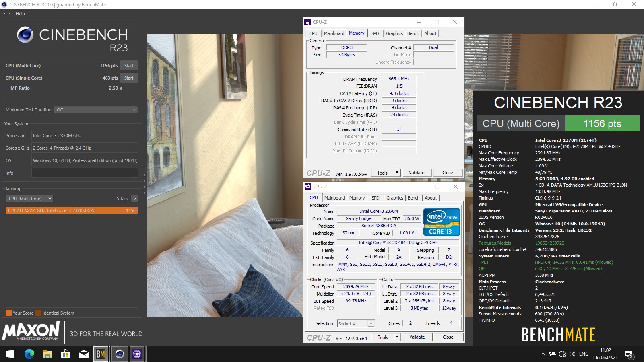Image resolution: width=644 pixels, height=362 pixels.
Task: Click the BENCHMATE logo at panel bottom
Action: [558, 335]
